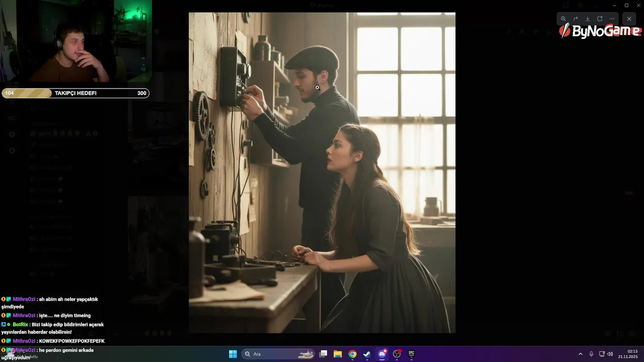The height and width of the screenshot is (362, 644).
Task: Open OBS Studio from the taskbar
Action: point(396,354)
